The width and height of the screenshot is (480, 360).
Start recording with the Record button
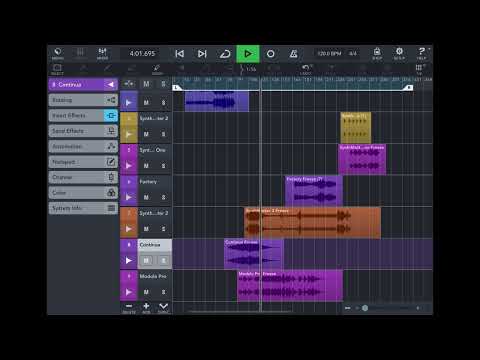(271, 54)
